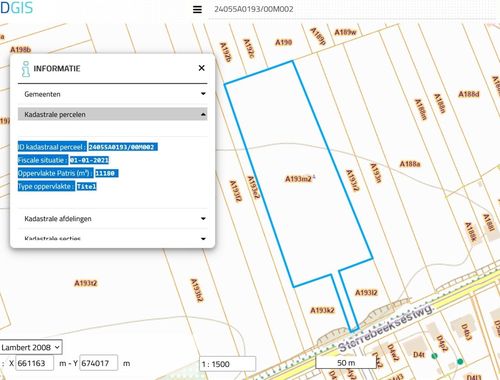Viewport: 500px width, 380px height.
Task: Click the Oppervlakte Patris value 11180
Action: 105,173
